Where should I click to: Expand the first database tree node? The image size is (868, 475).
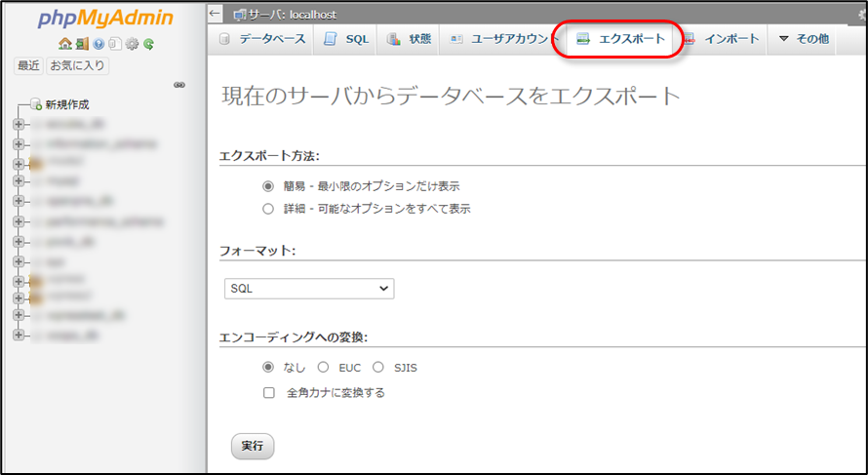point(19,124)
